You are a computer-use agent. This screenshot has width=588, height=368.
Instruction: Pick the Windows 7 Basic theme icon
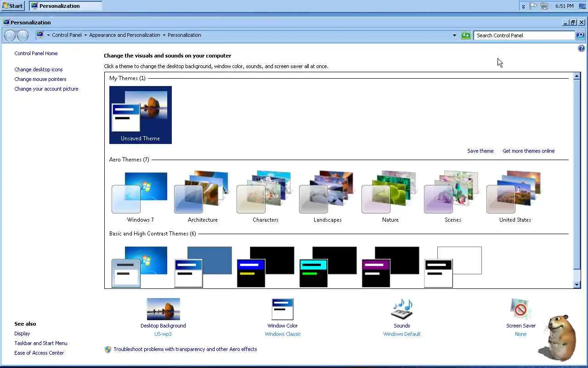click(x=140, y=267)
